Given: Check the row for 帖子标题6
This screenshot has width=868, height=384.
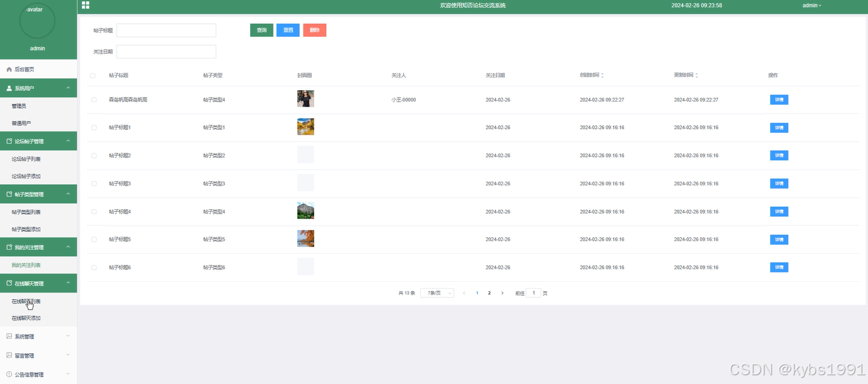Looking at the screenshot, I should [94, 267].
